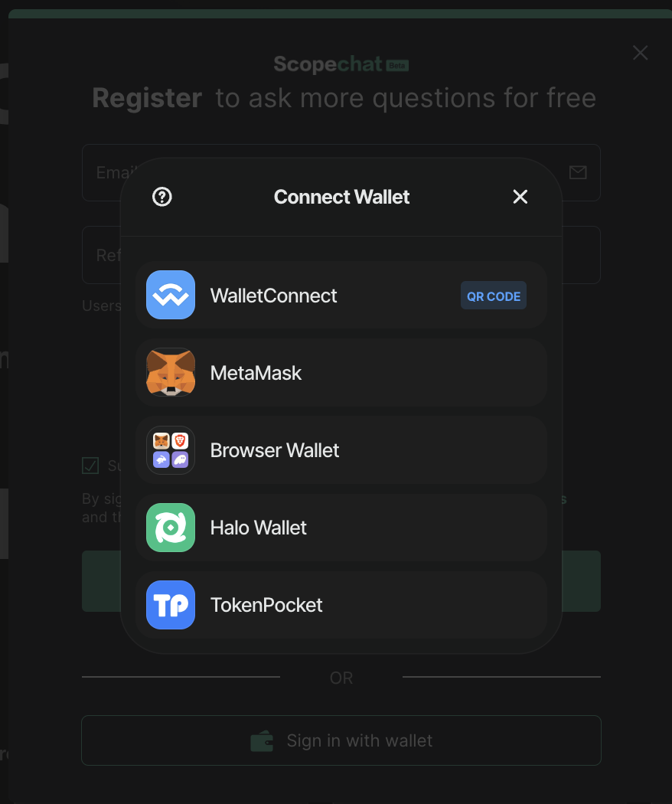672x804 pixels.
Task: Click the Scopechat Beta logo
Action: tap(341, 64)
